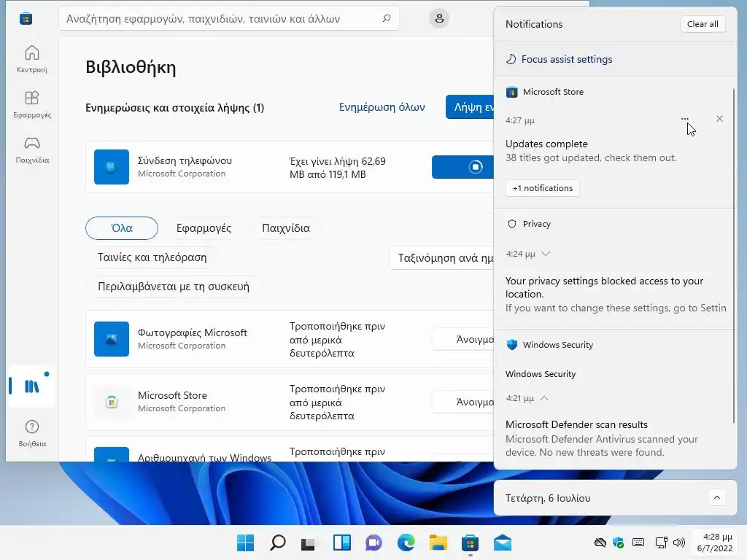The width and height of the screenshot is (747, 560).
Task: Collapse the calendar Τετάρτη, 6 Ιουλίου panel
Action: pos(717,497)
